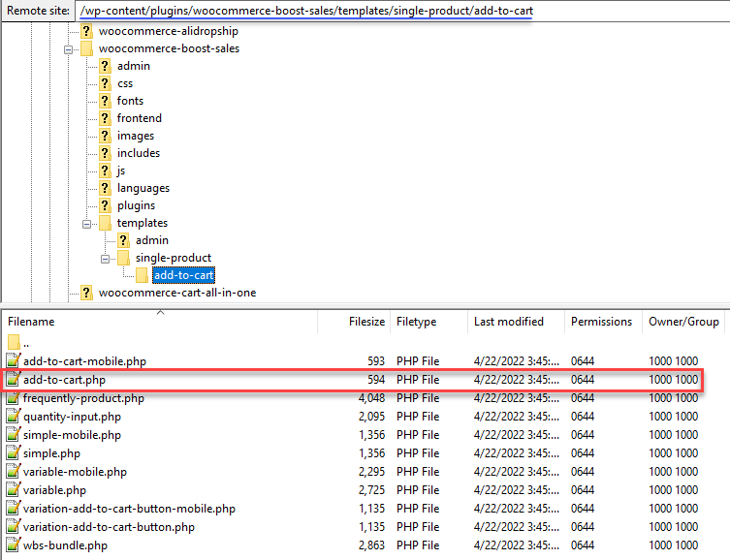
Task: Select the add-to-cart folder in tree
Action: click(183, 275)
